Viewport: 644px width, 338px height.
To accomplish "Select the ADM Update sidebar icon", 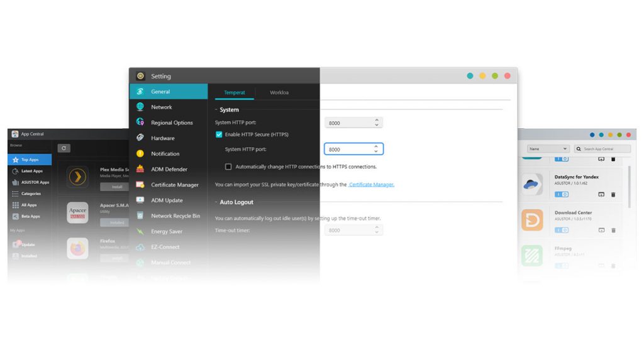I will pyautogui.click(x=140, y=200).
